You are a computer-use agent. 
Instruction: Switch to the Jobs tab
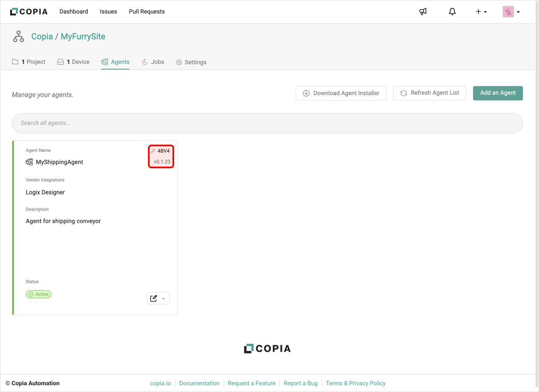(x=153, y=62)
